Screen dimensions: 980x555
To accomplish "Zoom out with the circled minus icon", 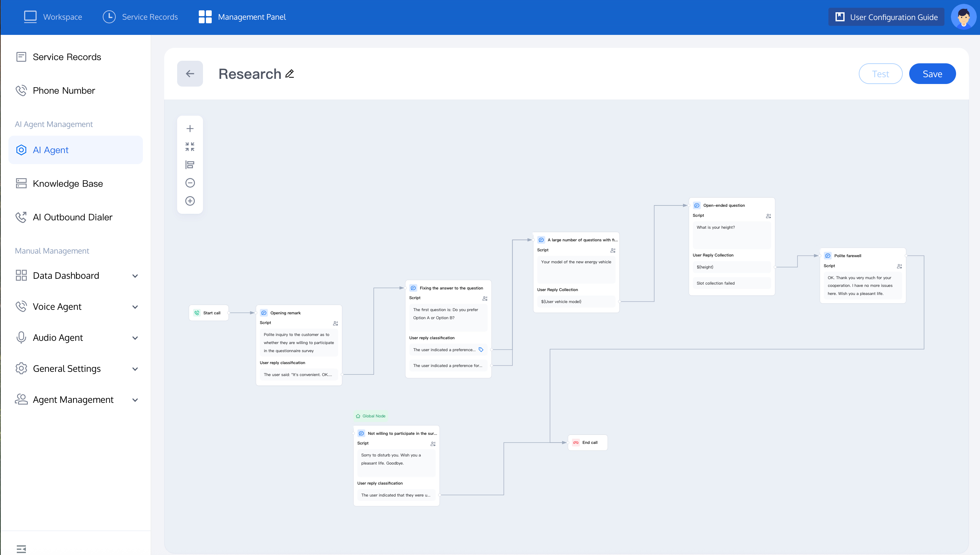I will pyautogui.click(x=190, y=183).
